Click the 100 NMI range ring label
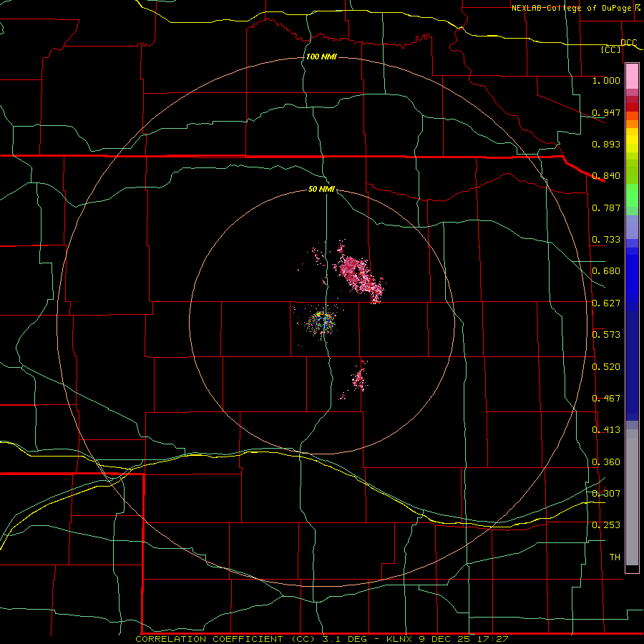644x644 pixels. pyautogui.click(x=321, y=57)
